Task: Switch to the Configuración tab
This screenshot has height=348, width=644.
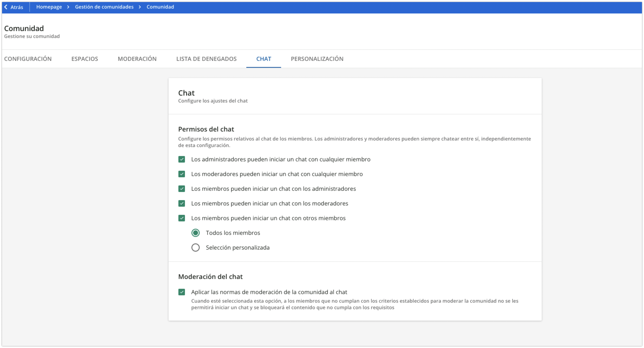Action: pyautogui.click(x=28, y=59)
